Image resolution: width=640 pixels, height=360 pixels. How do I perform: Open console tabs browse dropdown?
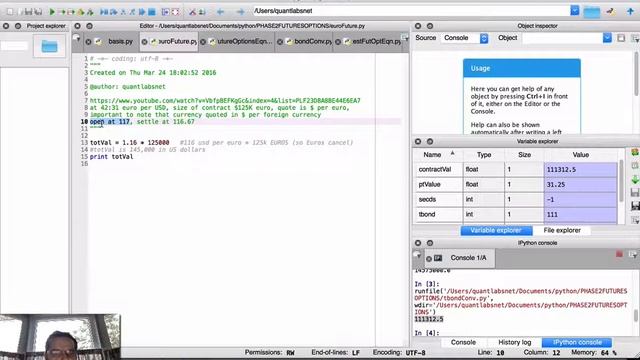click(x=417, y=255)
